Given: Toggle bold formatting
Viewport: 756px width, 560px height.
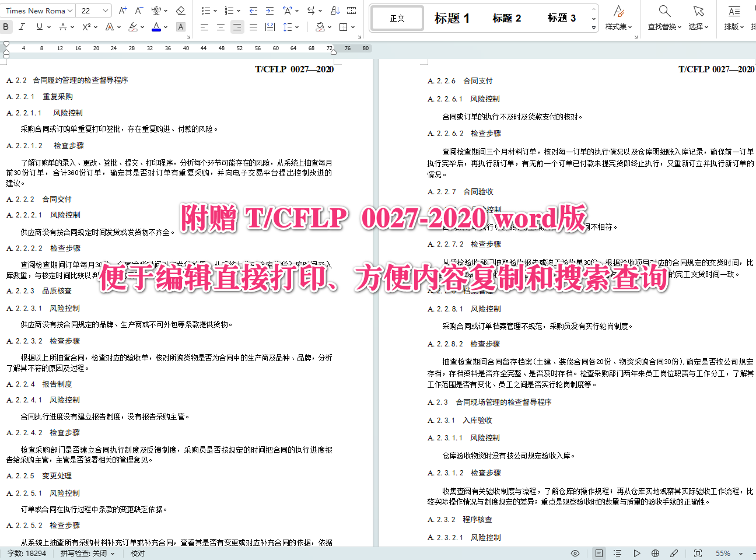Looking at the screenshot, I should click(6, 27).
